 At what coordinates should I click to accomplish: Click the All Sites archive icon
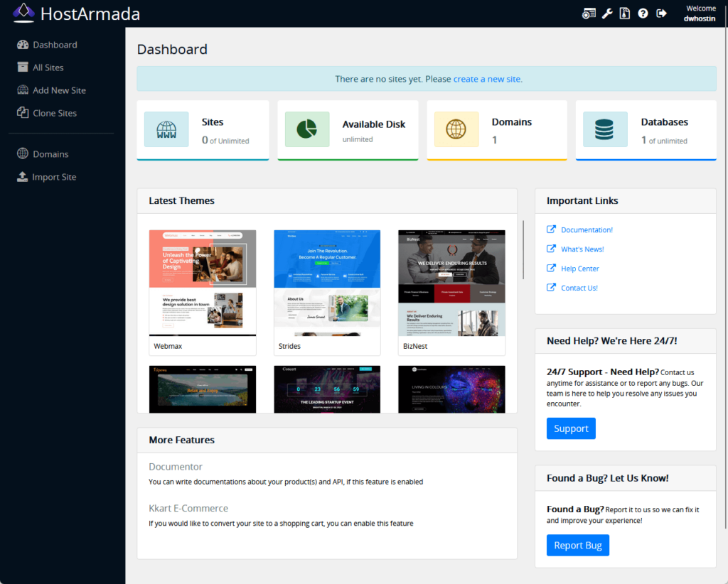23,67
